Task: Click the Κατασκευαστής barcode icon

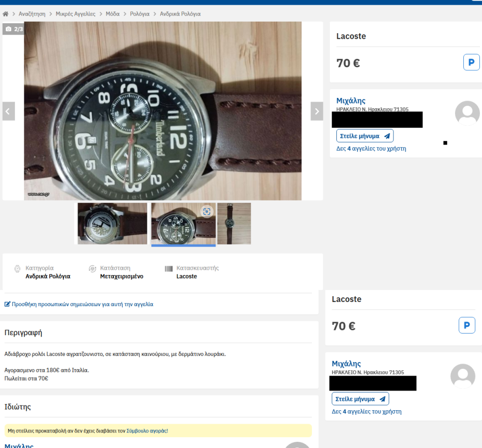Action: (x=168, y=269)
